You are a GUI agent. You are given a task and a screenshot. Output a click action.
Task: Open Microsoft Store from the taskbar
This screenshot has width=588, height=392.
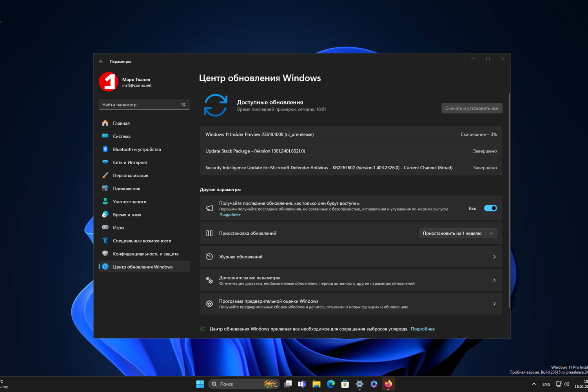coord(345,384)
